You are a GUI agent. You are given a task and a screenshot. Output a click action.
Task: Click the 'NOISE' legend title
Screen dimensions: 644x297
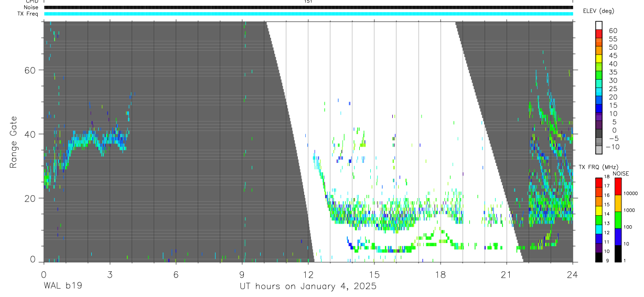point(621,173)
